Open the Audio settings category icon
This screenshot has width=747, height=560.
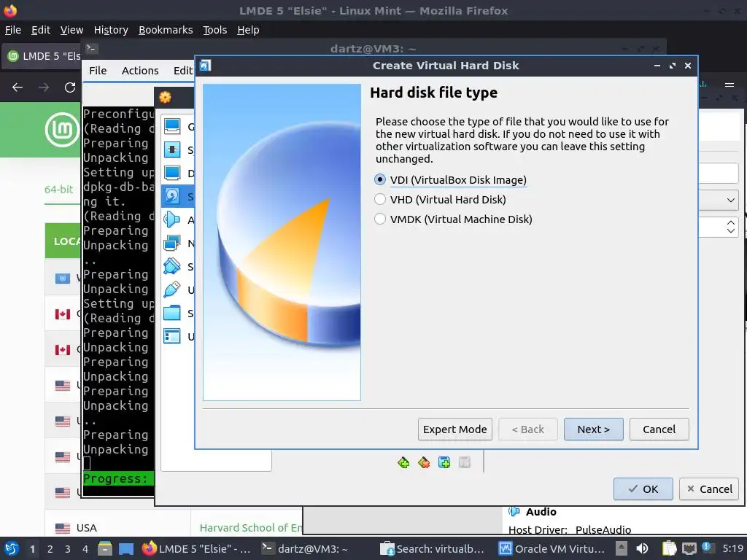(x=172, y=219)
